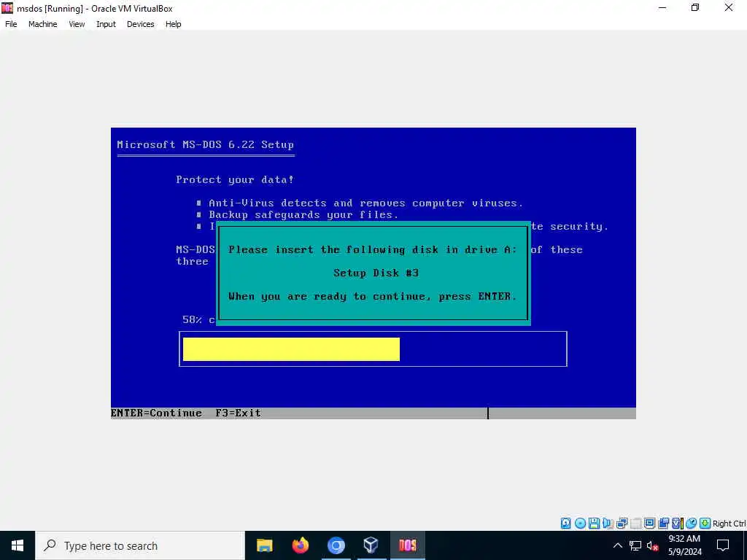The image size is (747, 560).
Task: Click the audio speaker status icon
Action: (x=608, y=524)
